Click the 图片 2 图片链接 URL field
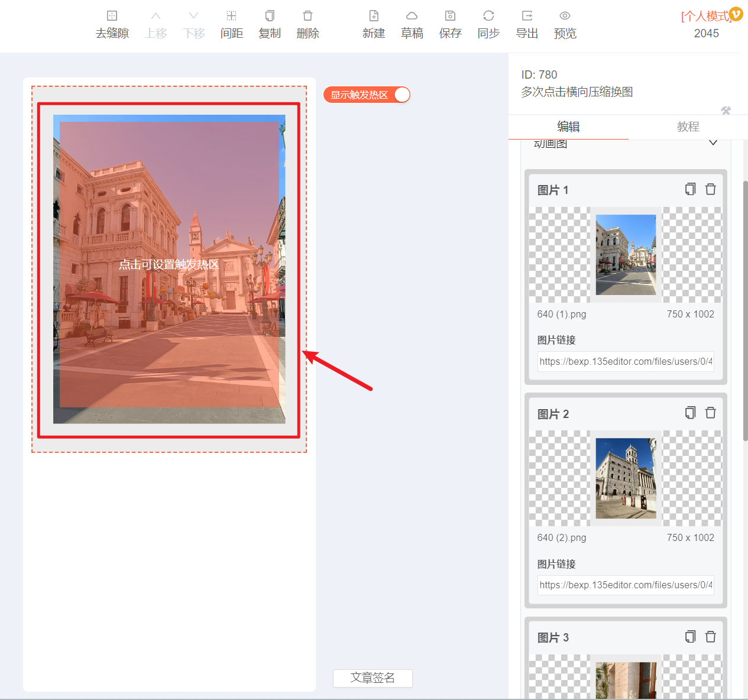Screen dimensions: 748x700 point(626,585)
